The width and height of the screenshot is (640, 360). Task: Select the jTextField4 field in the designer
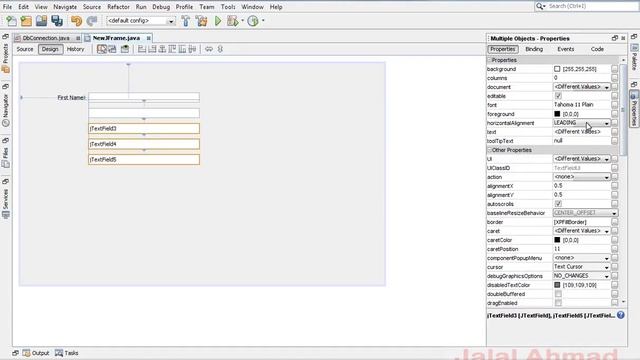(x=144, y=144)
